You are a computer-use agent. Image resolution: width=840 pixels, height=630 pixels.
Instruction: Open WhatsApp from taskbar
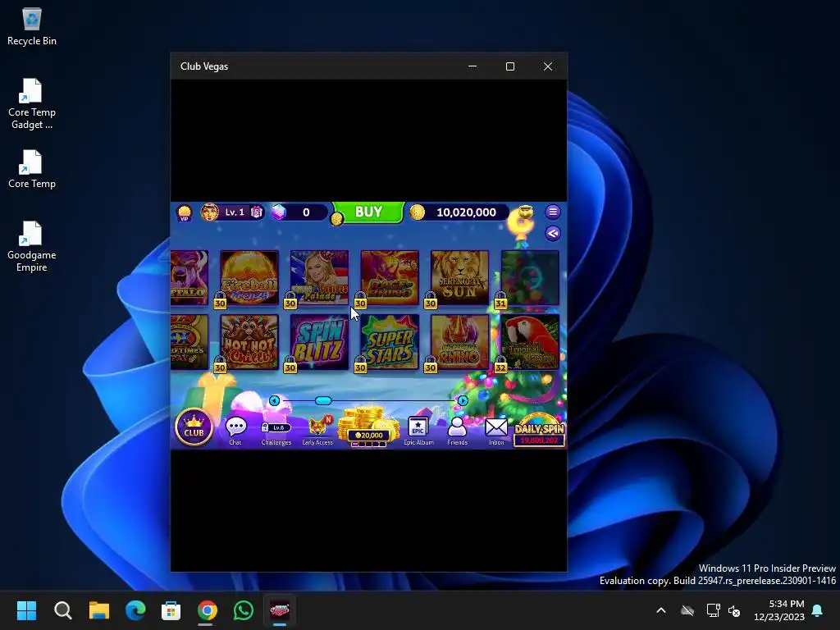(x=243, y=610)
